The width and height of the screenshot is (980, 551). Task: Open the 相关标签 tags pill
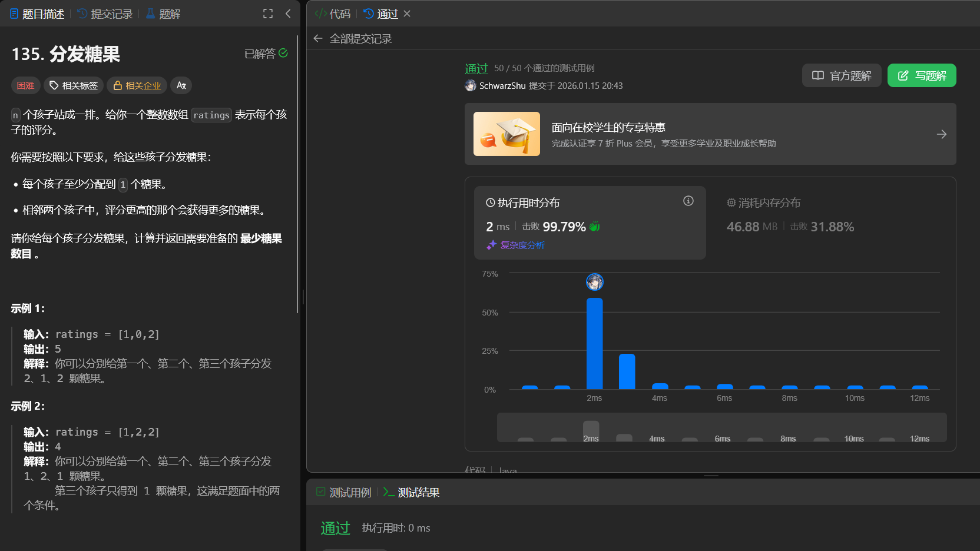(74, 85)
